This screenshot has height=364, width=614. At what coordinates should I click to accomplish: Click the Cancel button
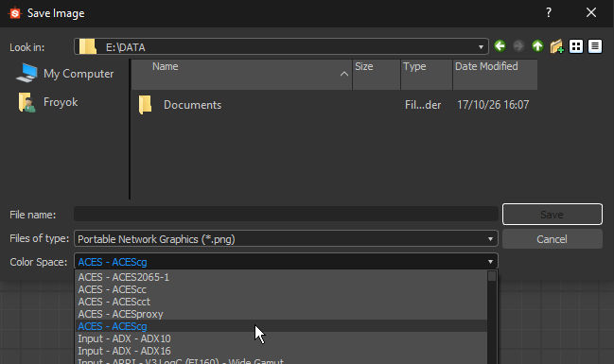click(x=553, y=239)
